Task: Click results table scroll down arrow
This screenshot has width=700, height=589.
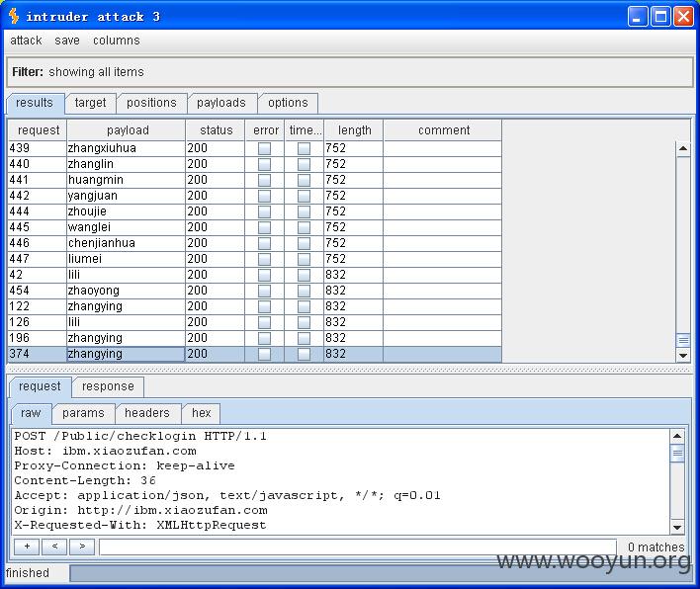Action: pyautogui.click(x=683, y=355)
